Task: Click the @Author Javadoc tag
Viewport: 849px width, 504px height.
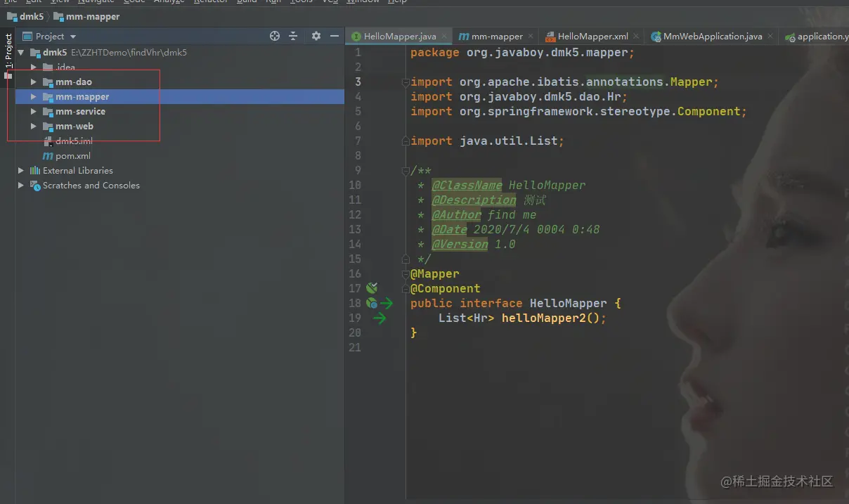Action: click(x=456, y=215)
